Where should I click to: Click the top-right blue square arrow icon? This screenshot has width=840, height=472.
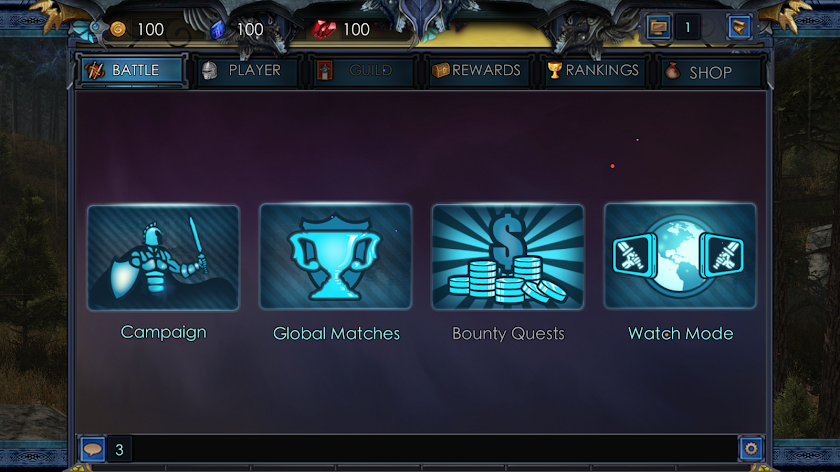pos(739,27)
